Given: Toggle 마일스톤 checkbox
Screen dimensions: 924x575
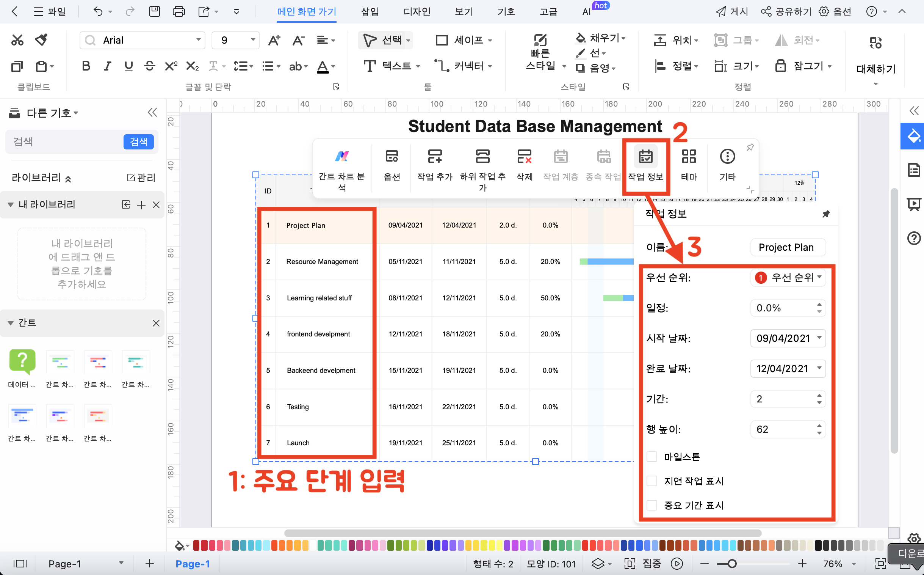Looking at the screenshot, I should (x=652, y=457).
